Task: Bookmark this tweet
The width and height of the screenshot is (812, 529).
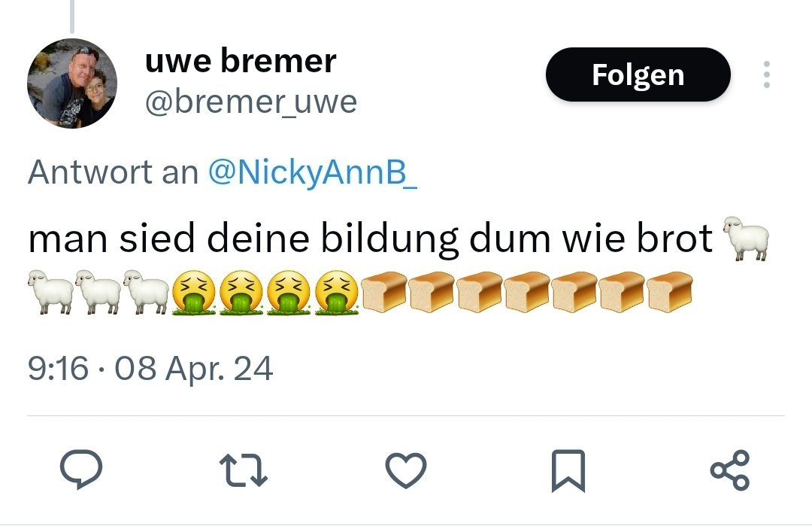Action: coord(568,471)
